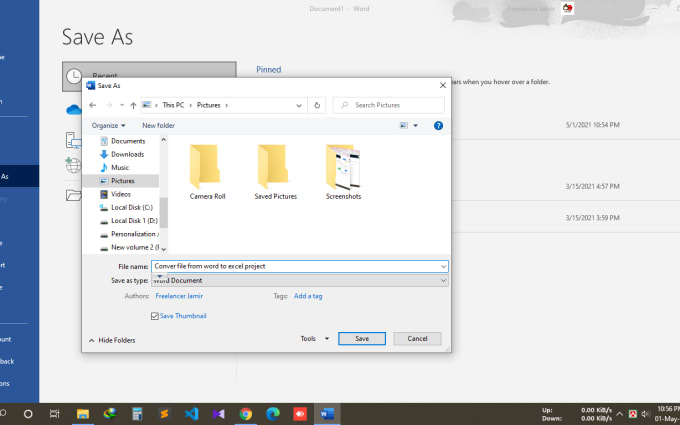Expand the view options dropdown arrow
This screenshot has width=680, height=425.
[x=415, y=126]
